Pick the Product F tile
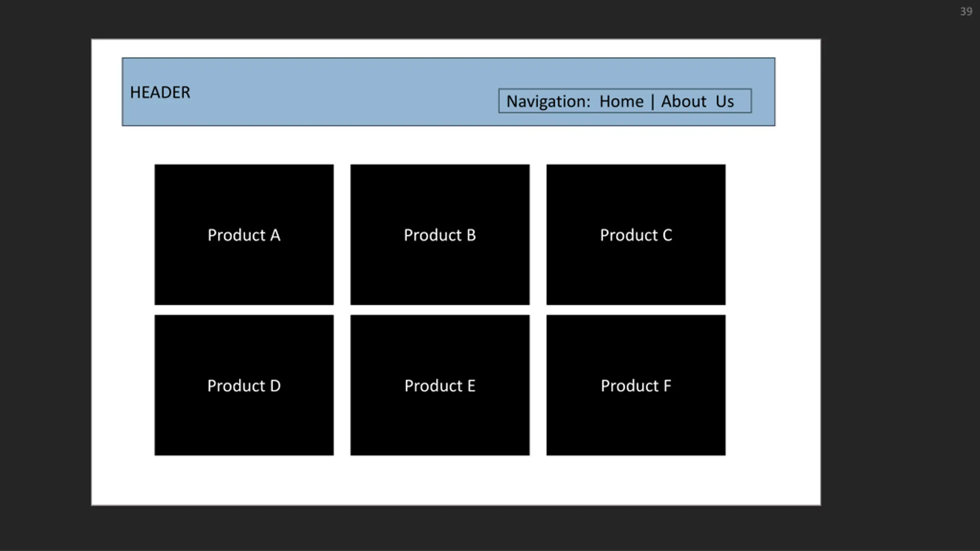The width and height of the screenshot is (980, 551). [x=636, y=385]
